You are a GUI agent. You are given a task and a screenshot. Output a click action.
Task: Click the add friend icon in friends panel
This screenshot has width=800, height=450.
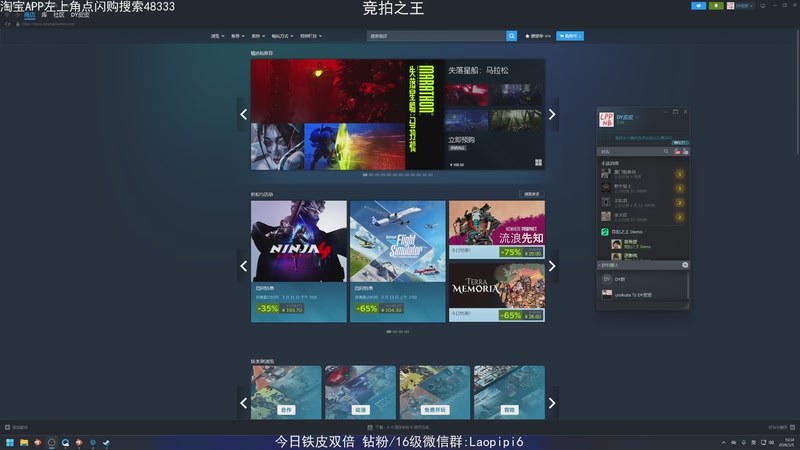pyautogui.click(x=677, y=152)
